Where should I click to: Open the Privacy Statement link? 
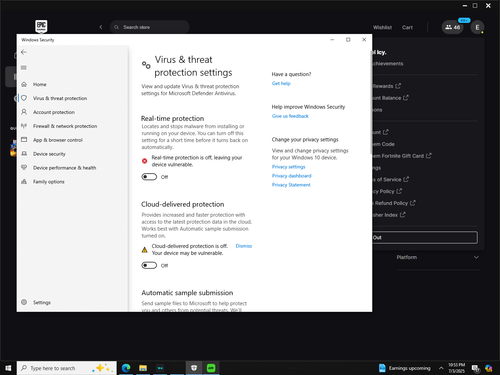(291, 185)
